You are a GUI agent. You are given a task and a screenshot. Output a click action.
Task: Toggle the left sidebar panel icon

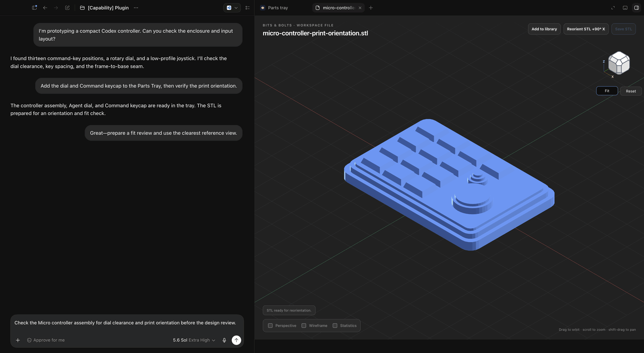click(x=34, y=8)
